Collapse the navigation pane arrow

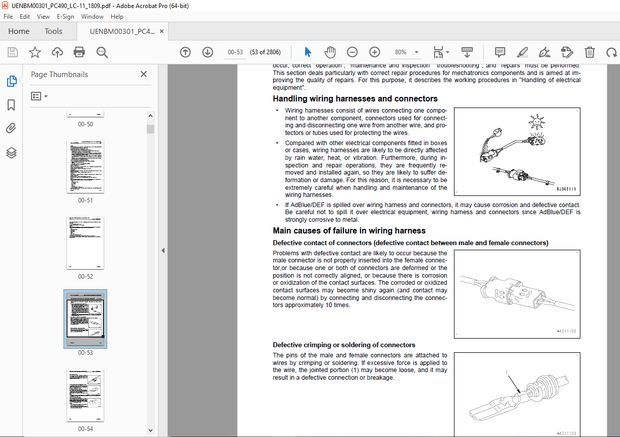(x=163, y=250)
